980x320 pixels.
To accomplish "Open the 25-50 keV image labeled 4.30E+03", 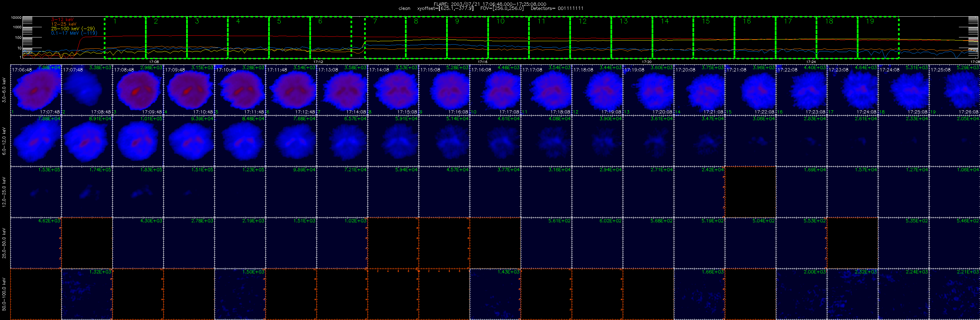I will (x=138, y=243).
